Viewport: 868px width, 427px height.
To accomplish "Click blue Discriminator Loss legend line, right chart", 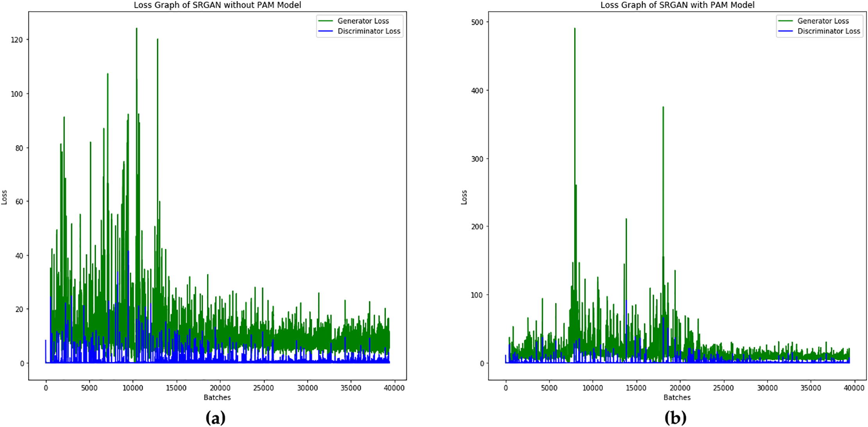I will (x=785, y=31).
